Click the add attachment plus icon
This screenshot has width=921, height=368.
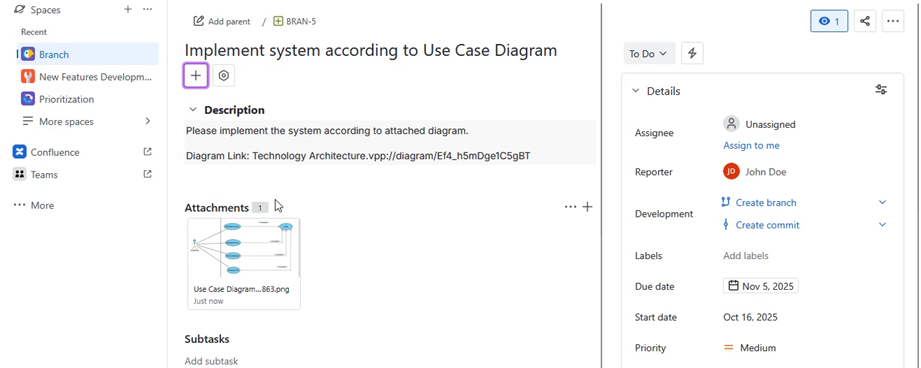point(587,207)
